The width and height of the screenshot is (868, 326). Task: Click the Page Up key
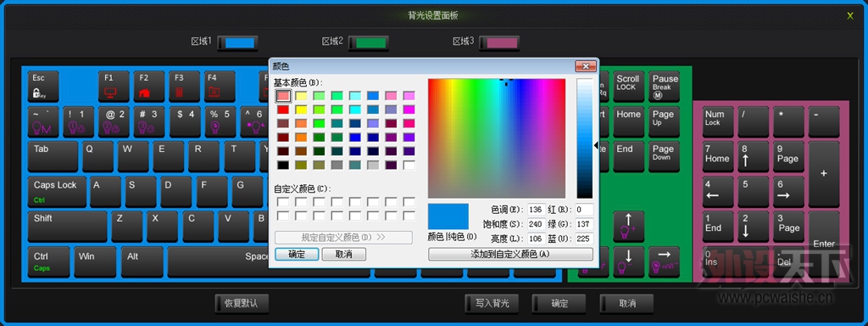point(665,122)
